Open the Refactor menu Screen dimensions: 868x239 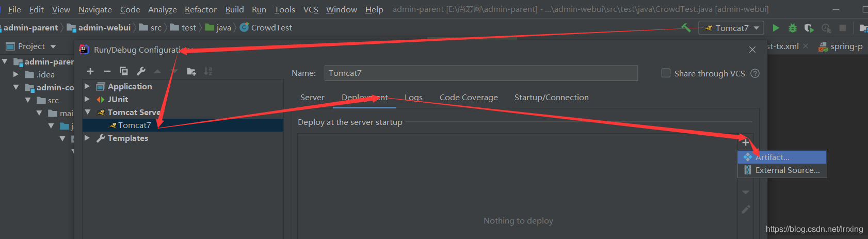click(201, 9)
